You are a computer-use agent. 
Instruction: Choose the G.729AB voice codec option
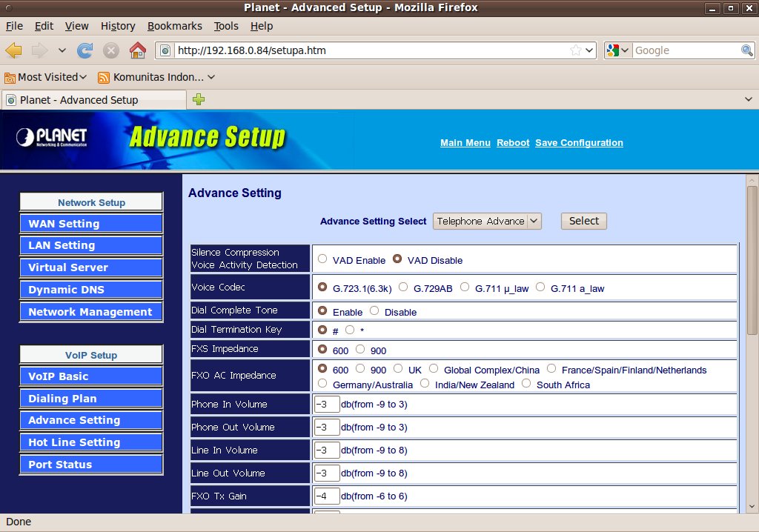click(403, 287)
